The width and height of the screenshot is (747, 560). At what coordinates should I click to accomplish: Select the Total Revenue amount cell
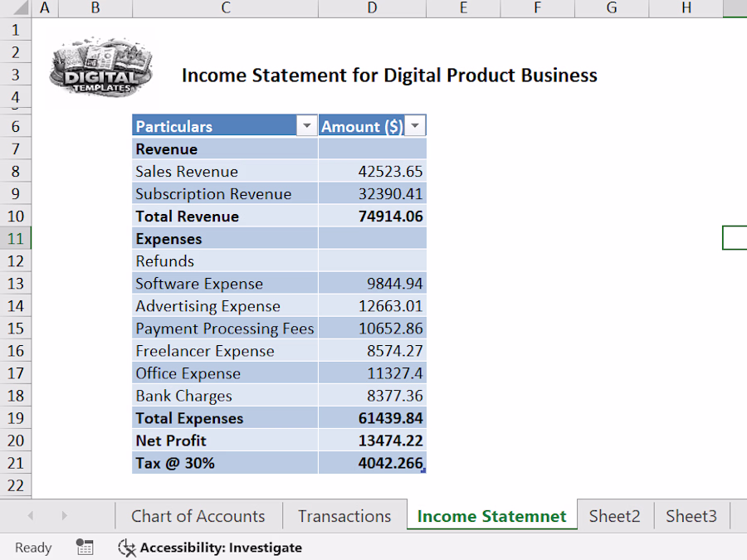[373, 217]
